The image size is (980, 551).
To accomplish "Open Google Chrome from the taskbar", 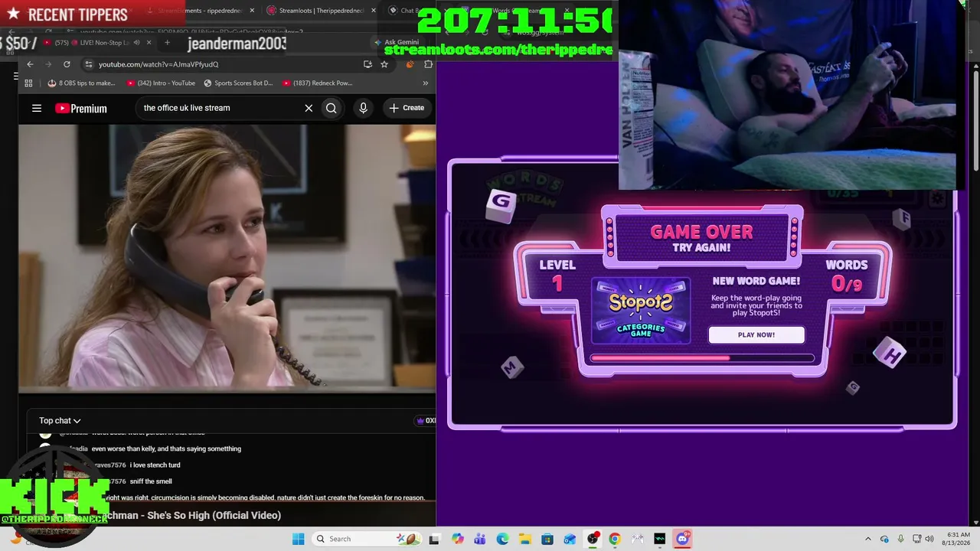I will click(614, 539).
